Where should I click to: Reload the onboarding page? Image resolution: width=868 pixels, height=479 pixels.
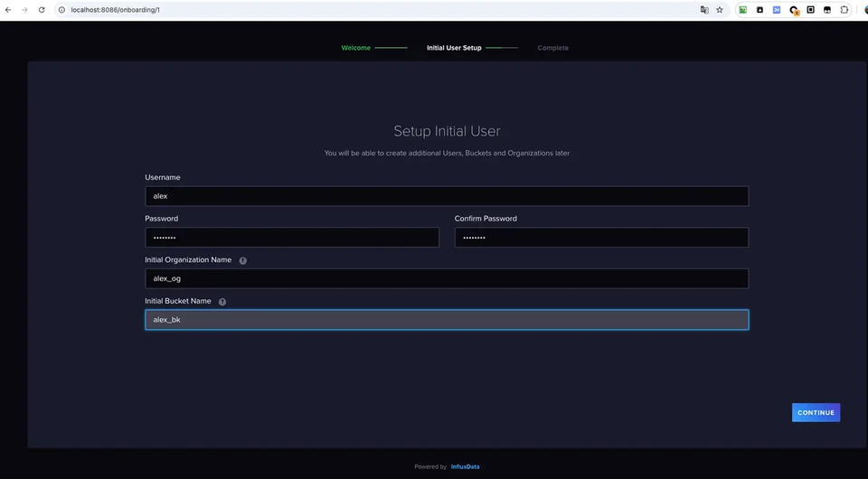tap(42, 10)
